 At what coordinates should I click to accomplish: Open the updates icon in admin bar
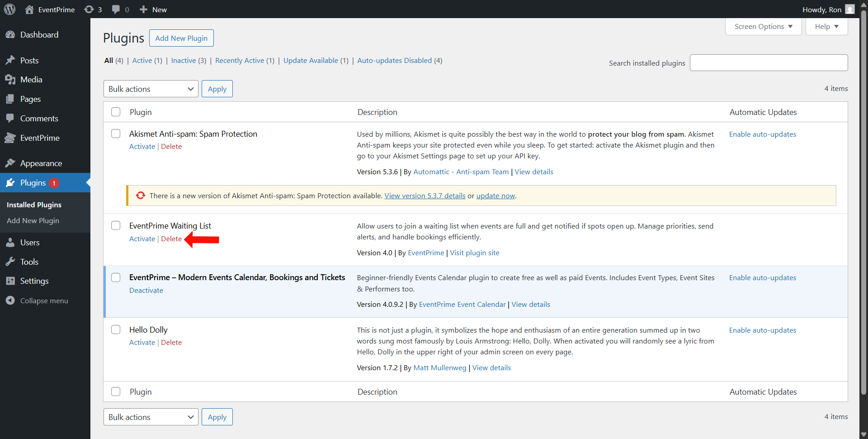pos(89,10)
